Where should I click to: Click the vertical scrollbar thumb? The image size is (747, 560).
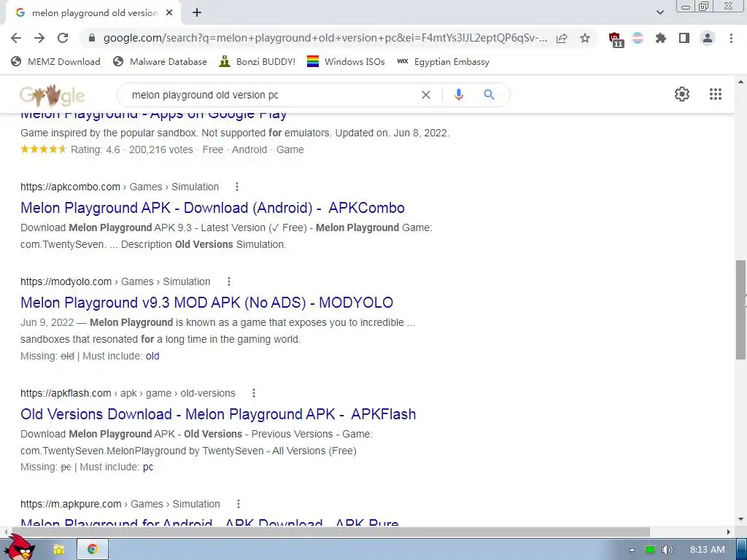[740, 309]
